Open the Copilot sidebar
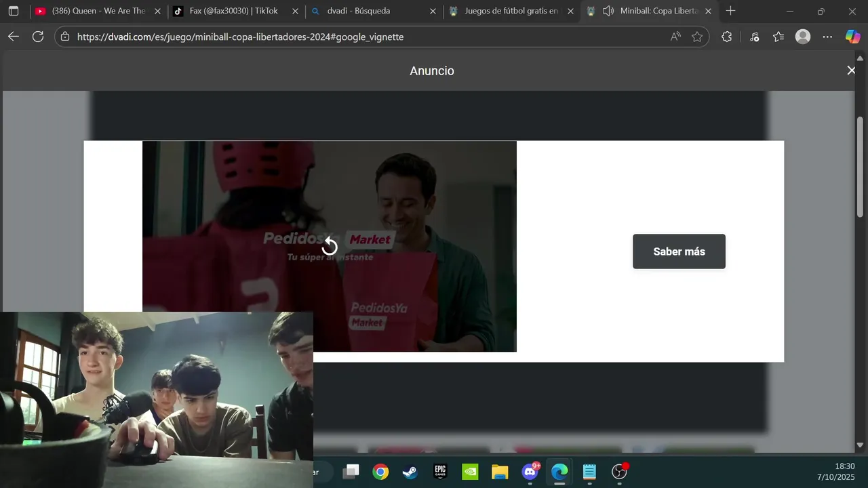Screen dimensions: 868x488 click(852, 37)
